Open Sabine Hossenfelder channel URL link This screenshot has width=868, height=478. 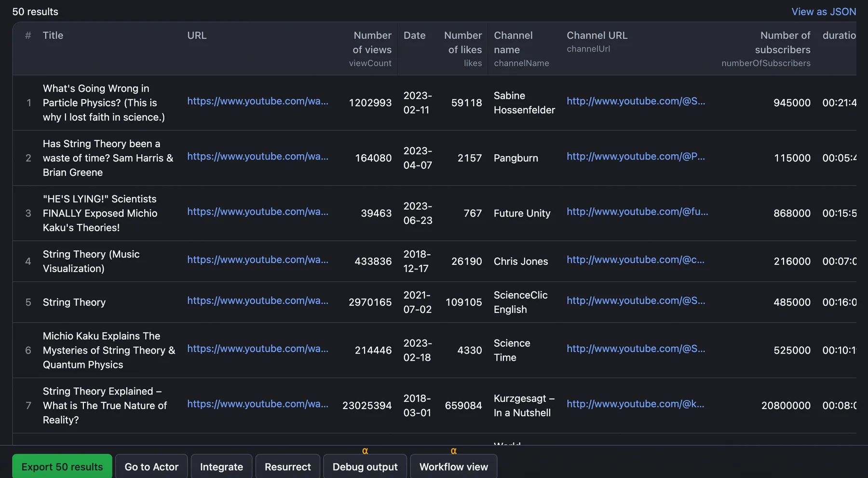coord(636,101)
